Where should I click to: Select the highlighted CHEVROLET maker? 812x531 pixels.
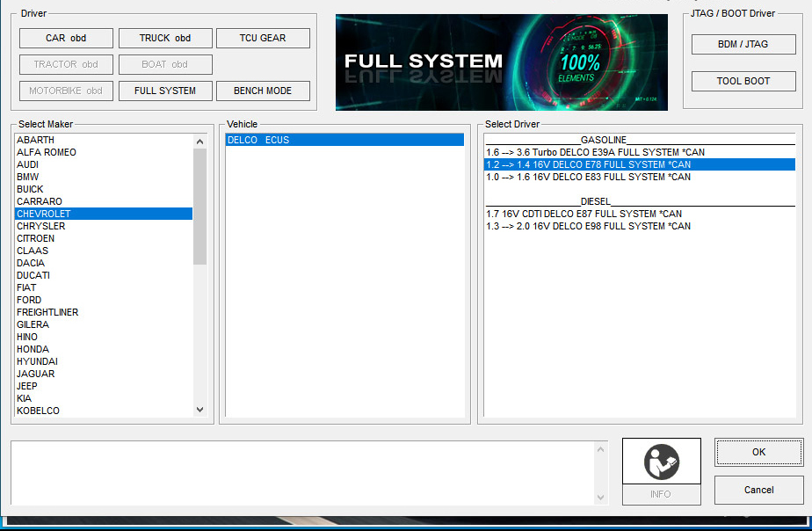104,214
